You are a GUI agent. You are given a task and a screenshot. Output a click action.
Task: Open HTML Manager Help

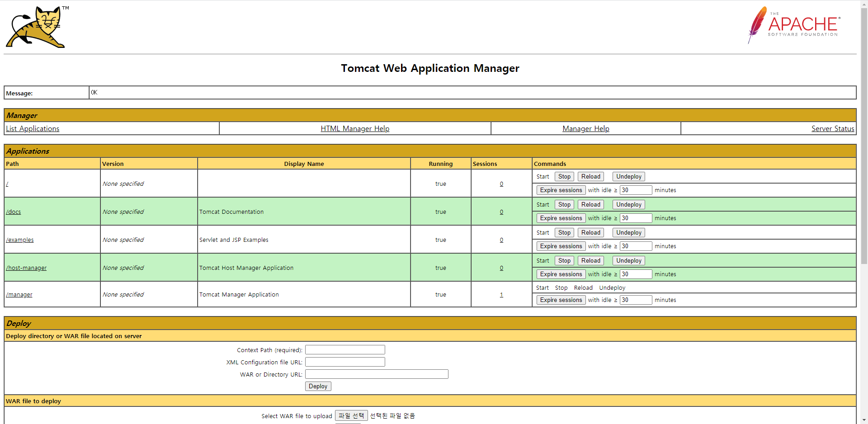click(x=355, y=129)
